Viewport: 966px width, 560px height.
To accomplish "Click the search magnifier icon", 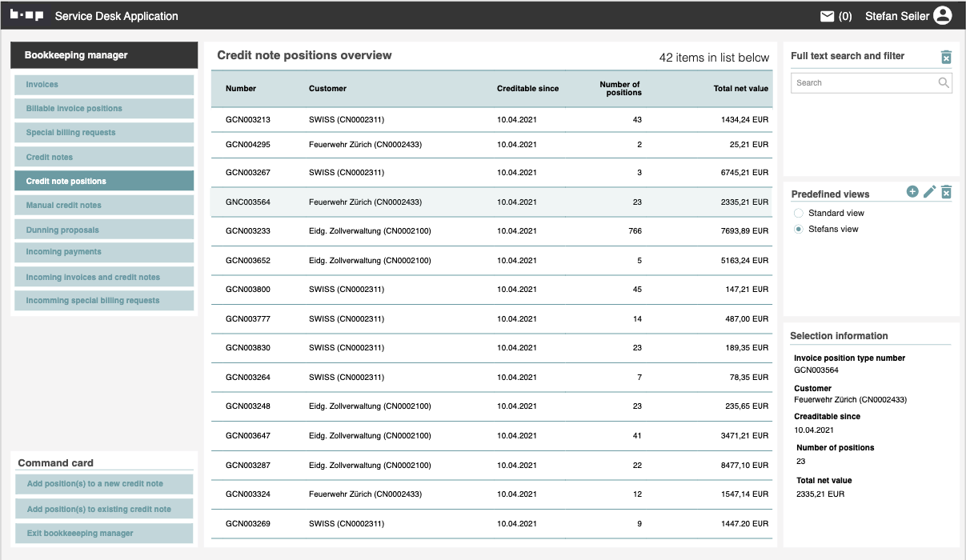I will click(944, 82).
